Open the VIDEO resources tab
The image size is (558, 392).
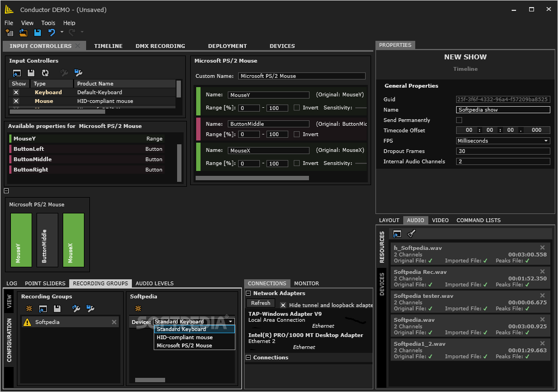pyautogui.click(x=440, y=220)
